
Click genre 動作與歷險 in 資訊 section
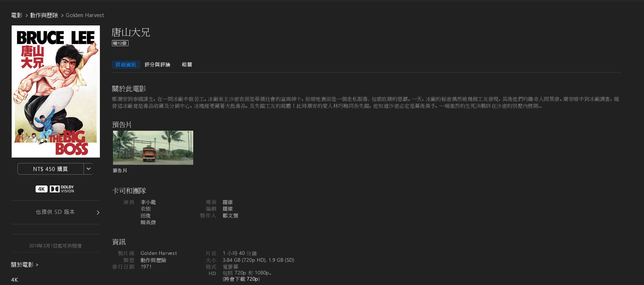coord(153,260)
